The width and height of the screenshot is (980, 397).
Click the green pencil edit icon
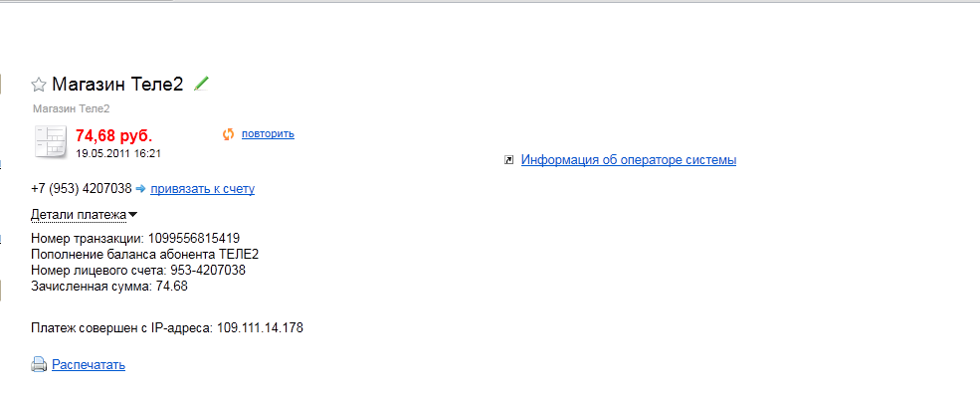point(201,84)
